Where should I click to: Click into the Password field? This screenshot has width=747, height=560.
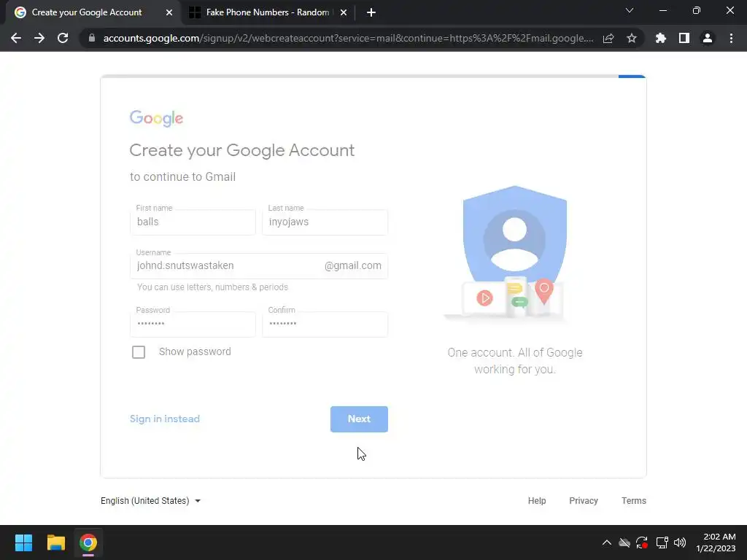(193, 324)
